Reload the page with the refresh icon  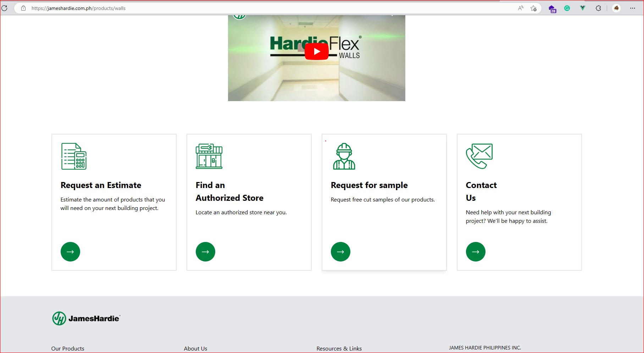5,8
